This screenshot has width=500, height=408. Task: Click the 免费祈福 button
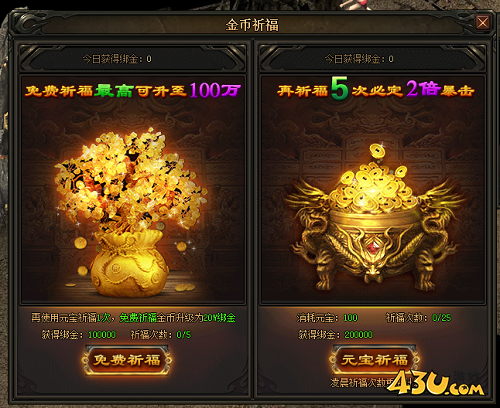126,360
